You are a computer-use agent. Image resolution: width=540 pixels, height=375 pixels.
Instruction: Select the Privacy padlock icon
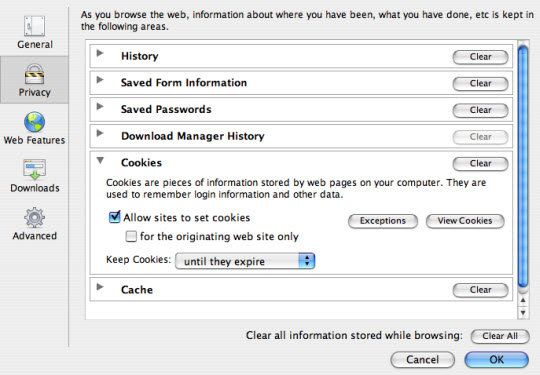pyautogui.click(x=34, y=74)
